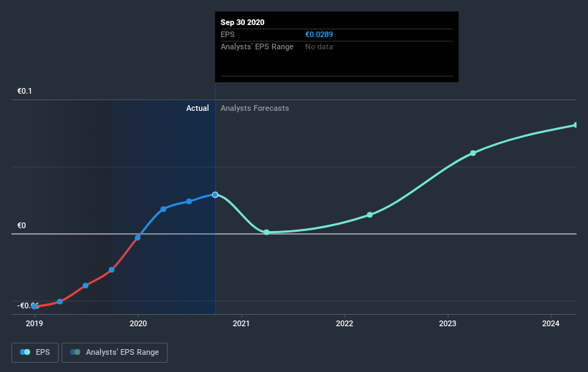Click the 2022 x-axis label
Viewport: 588px width, 372px height.
click(344, 323)
